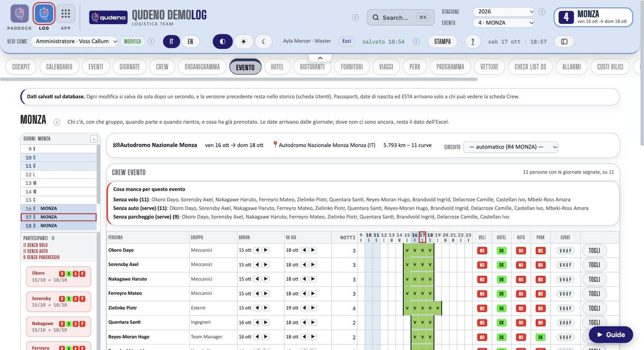Click the question mark help button
Screen dimensions: 644x350
(x=473, y=41)
